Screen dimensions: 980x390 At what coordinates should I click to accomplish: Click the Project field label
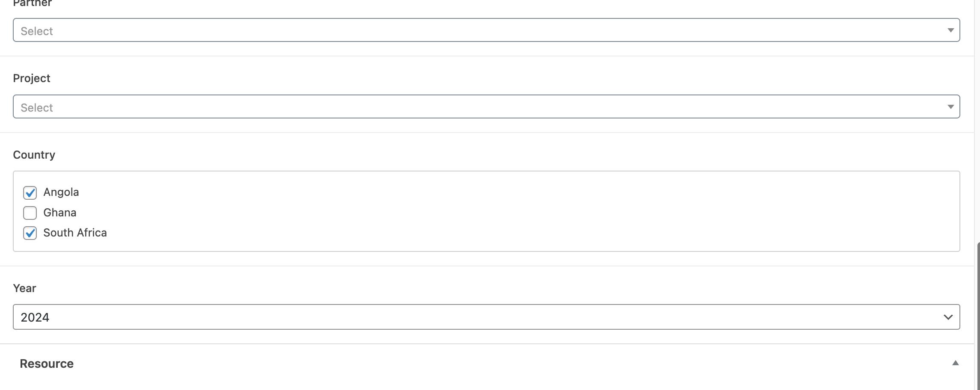[x=32, y=78]
